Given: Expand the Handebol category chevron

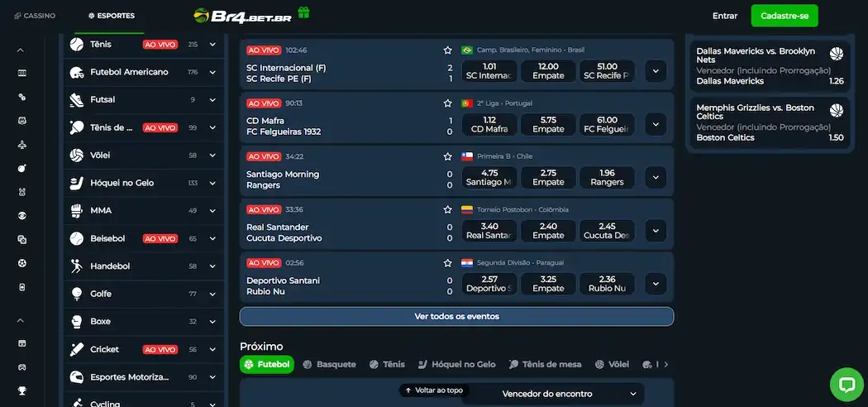Looking at the screenshot, I should coord(212,266).
